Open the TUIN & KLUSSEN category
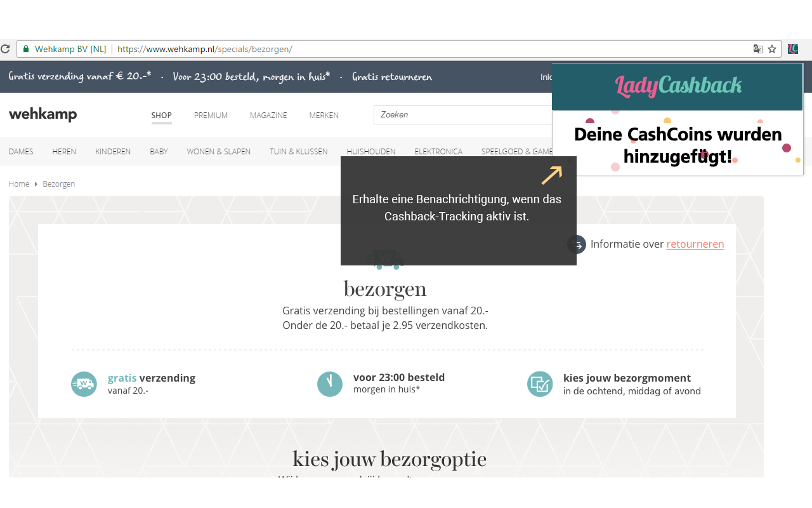Screen dimensions: 812x508 tap(298, 152)
